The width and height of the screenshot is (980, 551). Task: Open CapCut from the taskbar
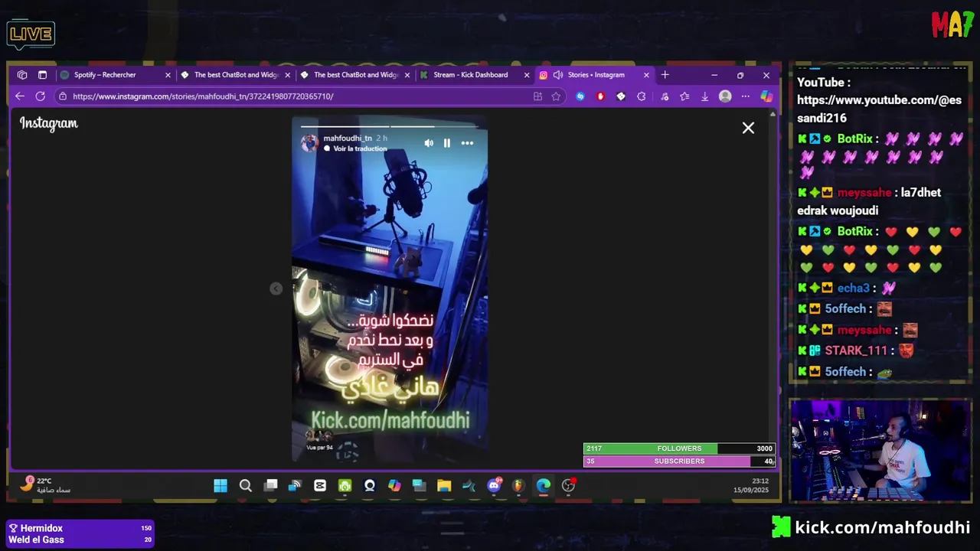click(x=320, y=485)
